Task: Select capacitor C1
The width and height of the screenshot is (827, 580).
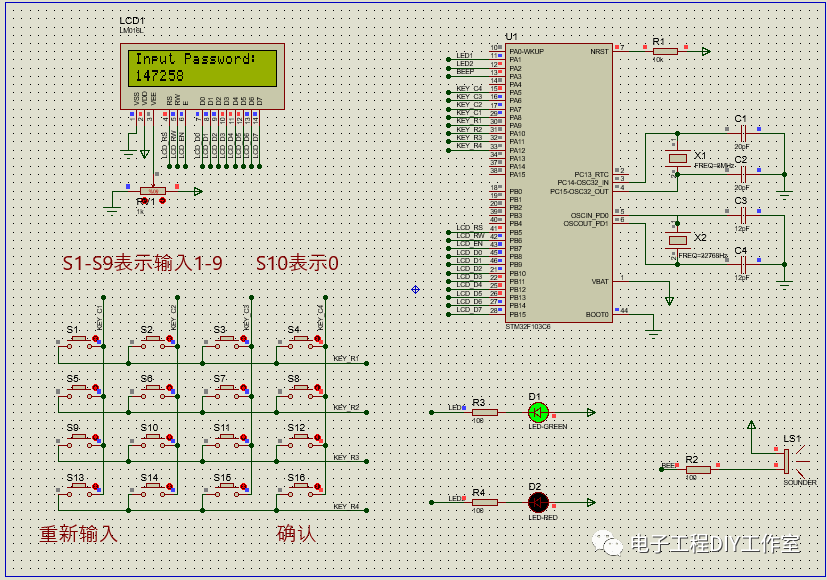Action: (741, 131)
